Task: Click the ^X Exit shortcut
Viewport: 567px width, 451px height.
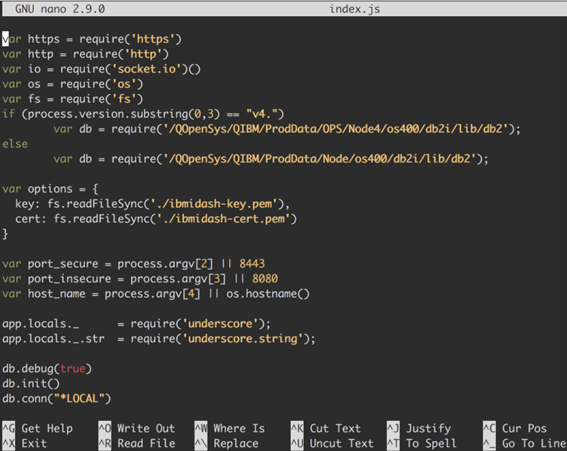Action: (25, 443)
